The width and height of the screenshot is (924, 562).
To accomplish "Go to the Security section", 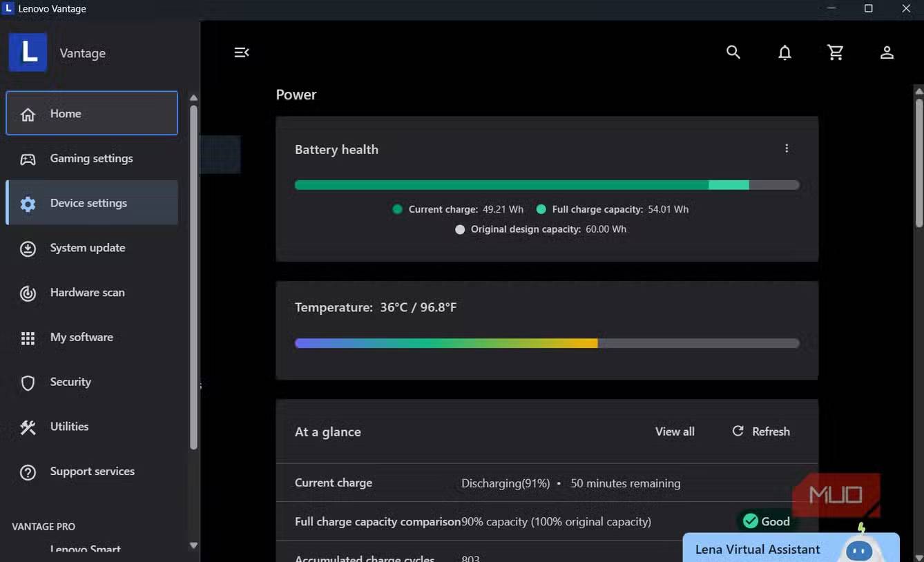I will click(x=92, y=382).
